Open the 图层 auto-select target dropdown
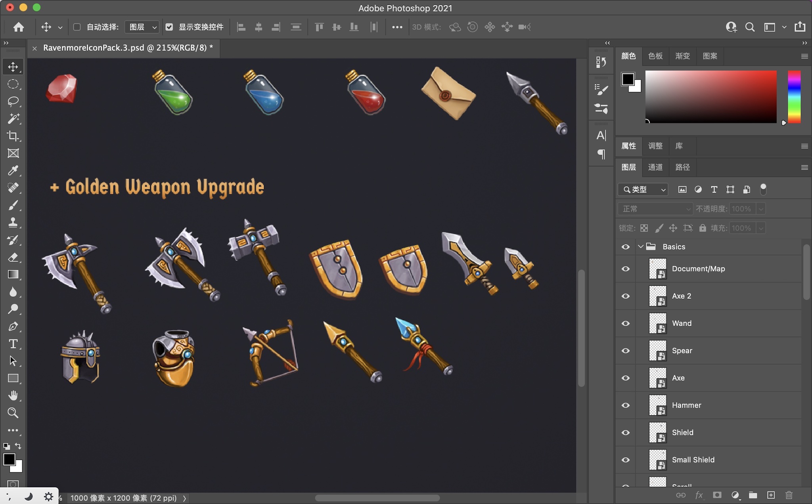Viewport: 812px width, 504px height. [x=142, y=27]
